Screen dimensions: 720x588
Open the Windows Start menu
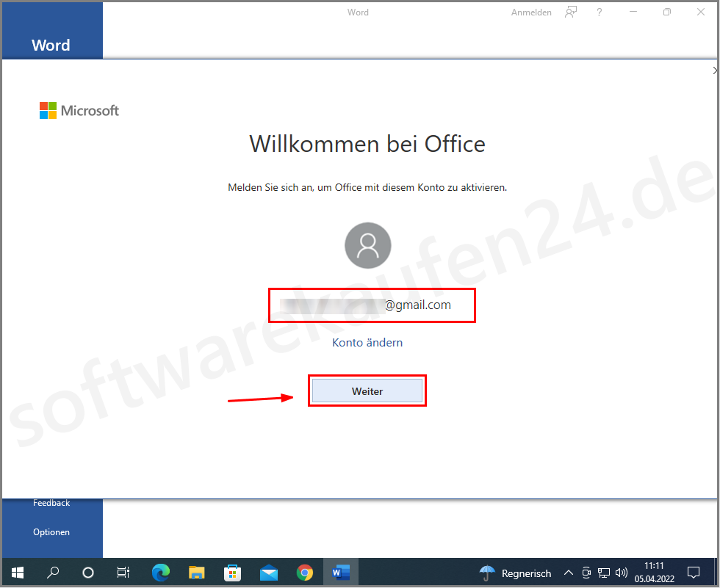(x=18, y=573)
